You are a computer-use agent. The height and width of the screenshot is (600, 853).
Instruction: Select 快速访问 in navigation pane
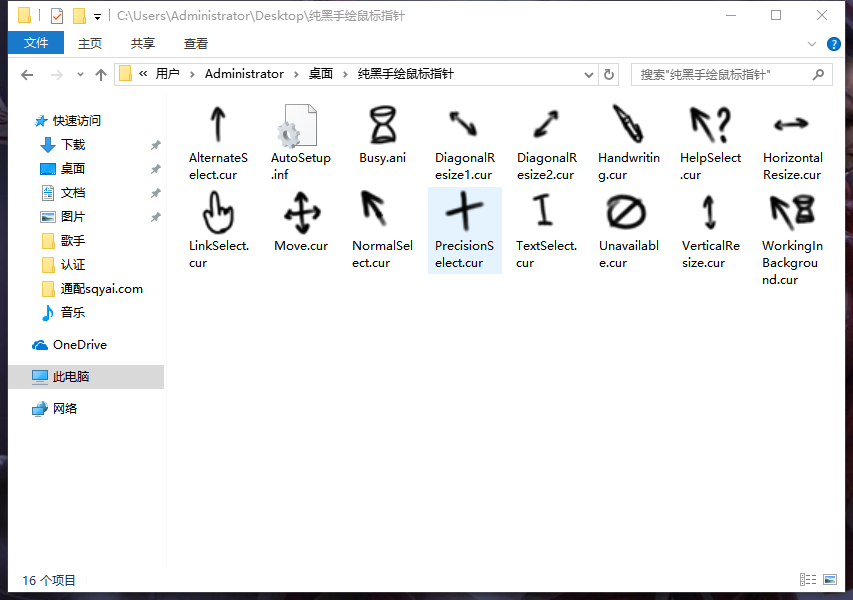(x=76, y=121)
